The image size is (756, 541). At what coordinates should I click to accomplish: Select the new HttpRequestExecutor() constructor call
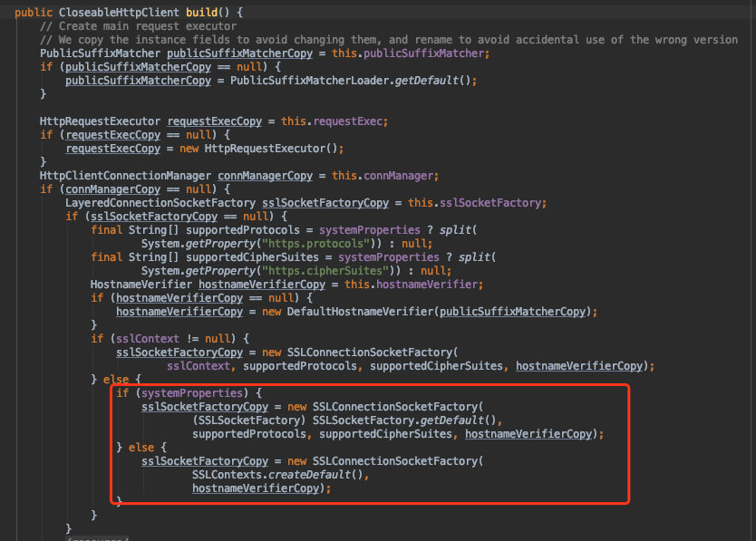[261, 148]
